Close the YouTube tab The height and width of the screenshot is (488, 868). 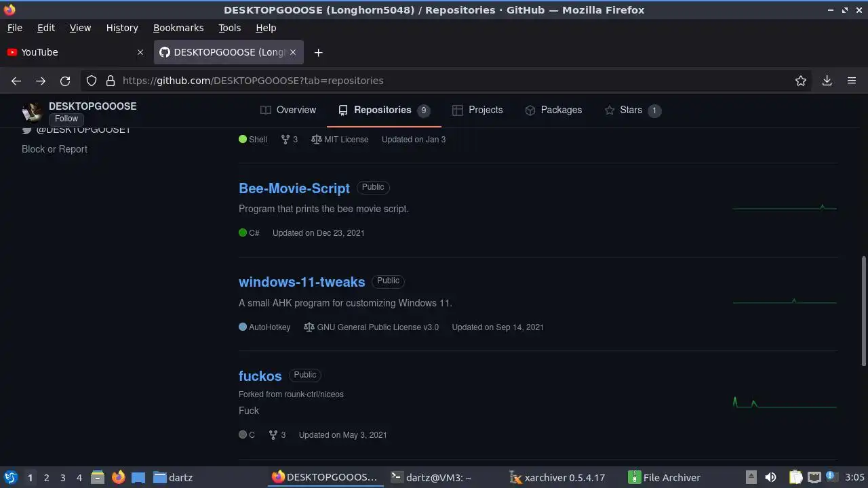140,52
